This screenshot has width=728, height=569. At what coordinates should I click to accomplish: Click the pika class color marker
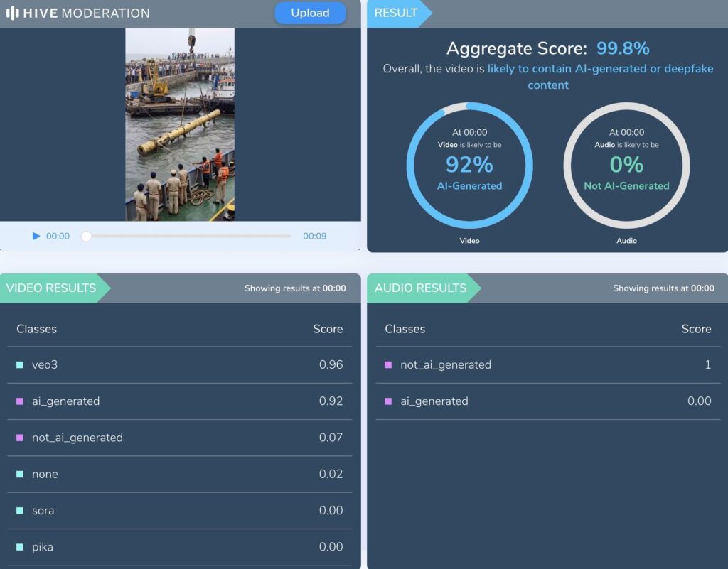pyautogui.click(x=20, y=547)
